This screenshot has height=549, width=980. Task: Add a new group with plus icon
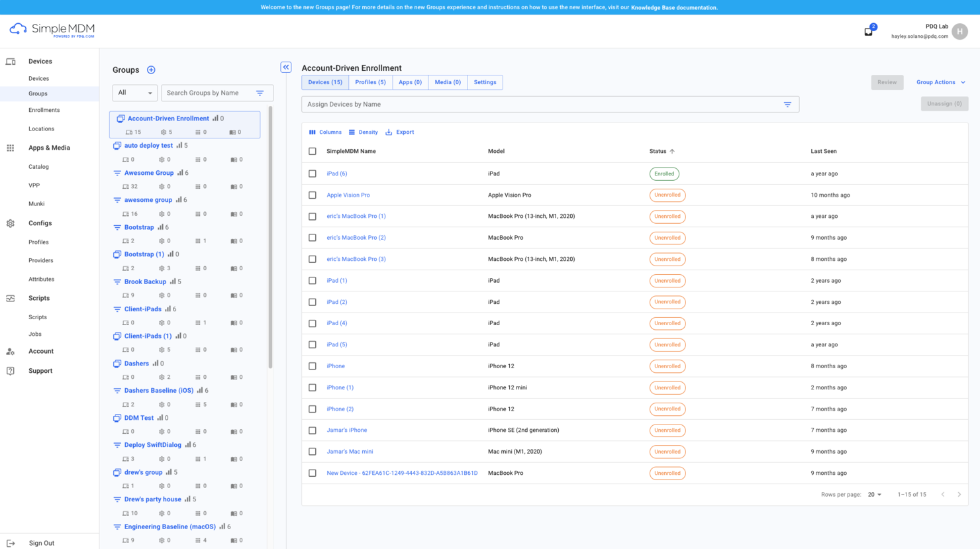tap(151, 70)
